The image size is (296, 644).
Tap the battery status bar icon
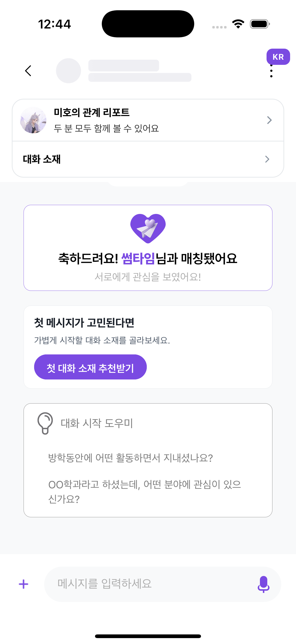point(260,24)
